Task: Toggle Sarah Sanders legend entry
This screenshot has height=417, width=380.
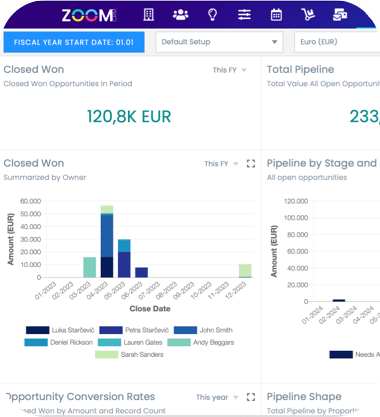Action: click(129, 354)
